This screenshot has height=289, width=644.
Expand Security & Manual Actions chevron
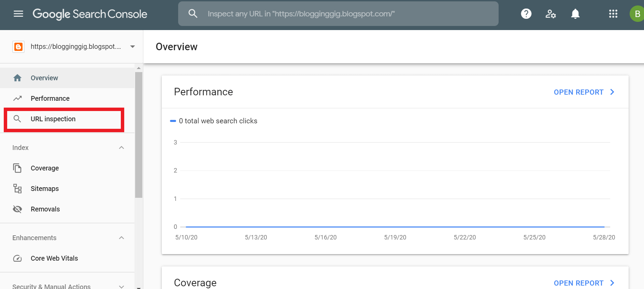pos(121,287)
